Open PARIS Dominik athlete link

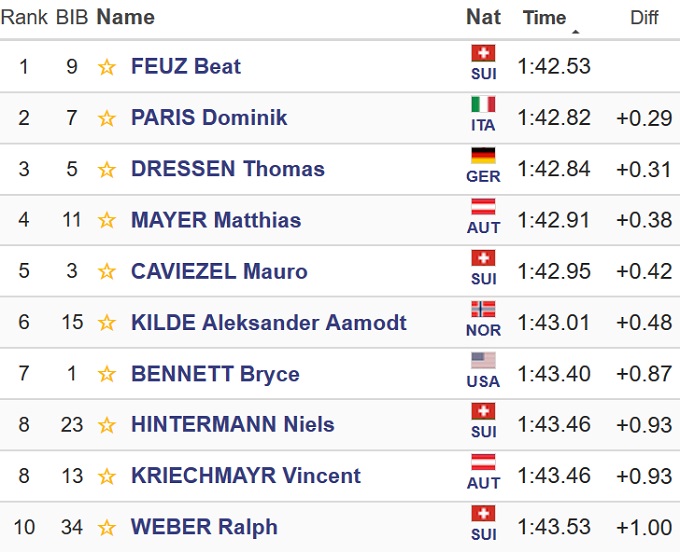pyautogui.click(x=209, y=118)
